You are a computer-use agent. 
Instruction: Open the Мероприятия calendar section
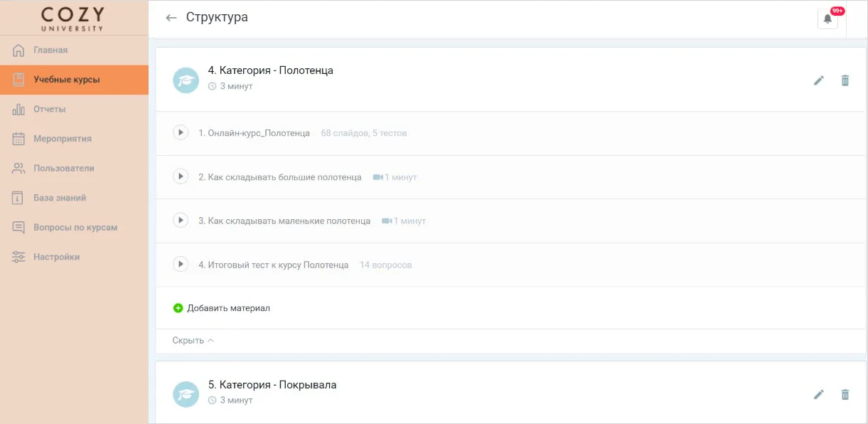click(62, 139)
